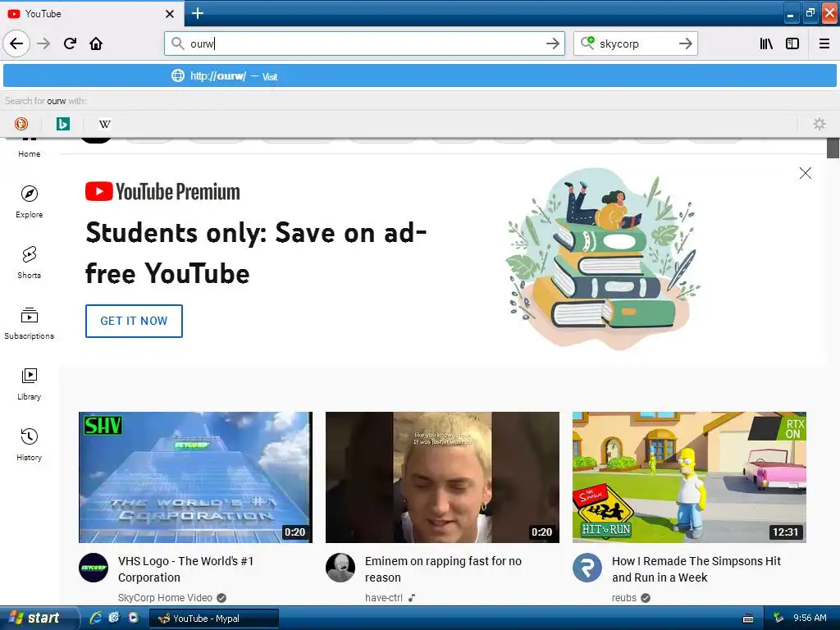Click the go arrow in the skycorp search box

pos(685,43)
